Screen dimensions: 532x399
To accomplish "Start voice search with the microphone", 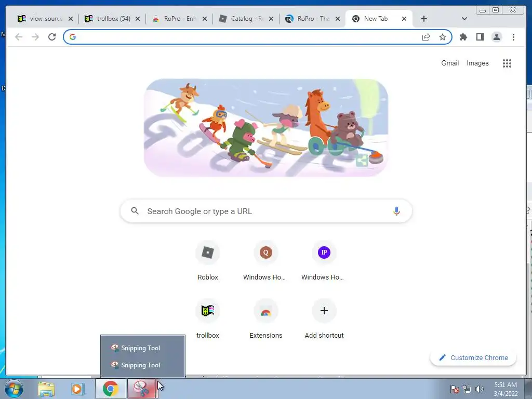I will pos(396,211).
